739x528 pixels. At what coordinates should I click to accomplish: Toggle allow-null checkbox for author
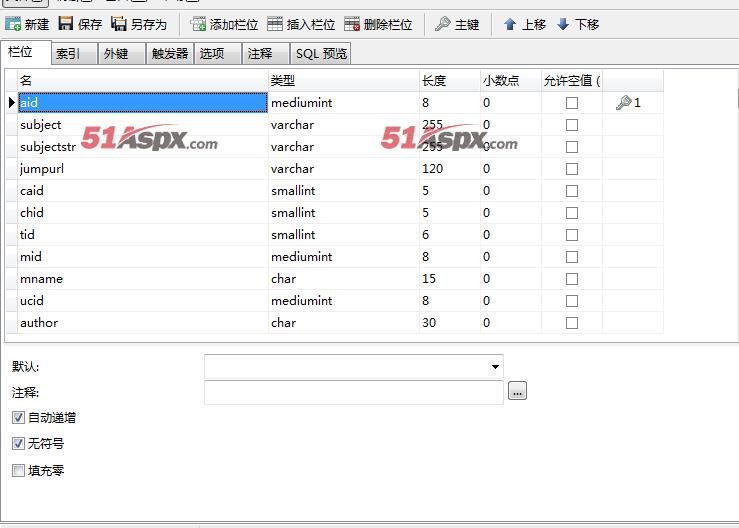[x=572, y=323]
